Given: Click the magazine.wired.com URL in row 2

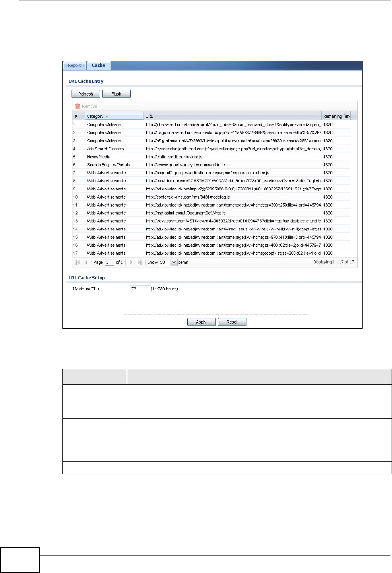Looking at the screenshot, I should tap(233, 133).
